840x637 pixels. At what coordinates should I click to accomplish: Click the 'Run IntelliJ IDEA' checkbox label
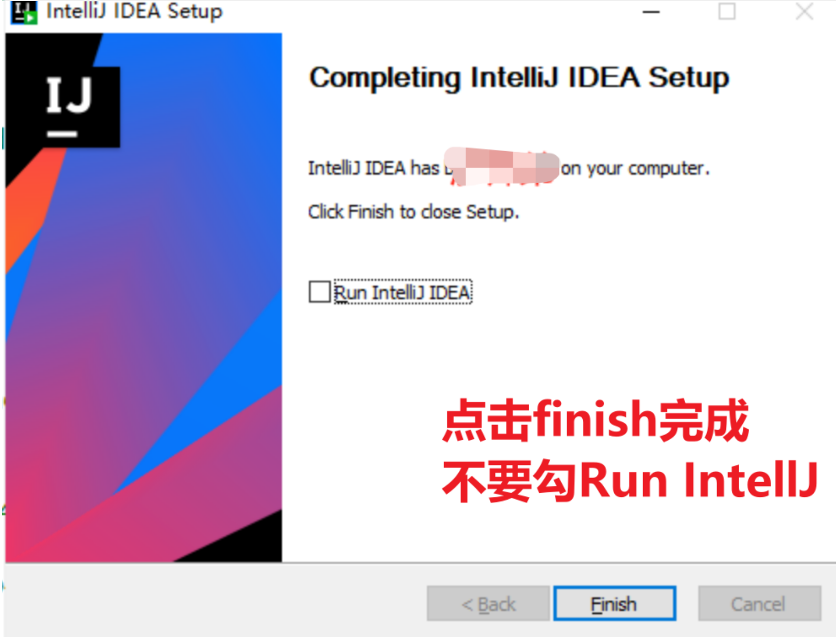coord(403,292)
